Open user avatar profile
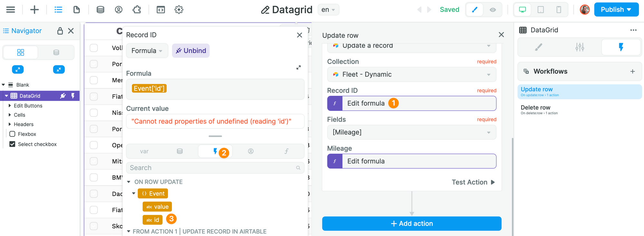 (585, 10)
